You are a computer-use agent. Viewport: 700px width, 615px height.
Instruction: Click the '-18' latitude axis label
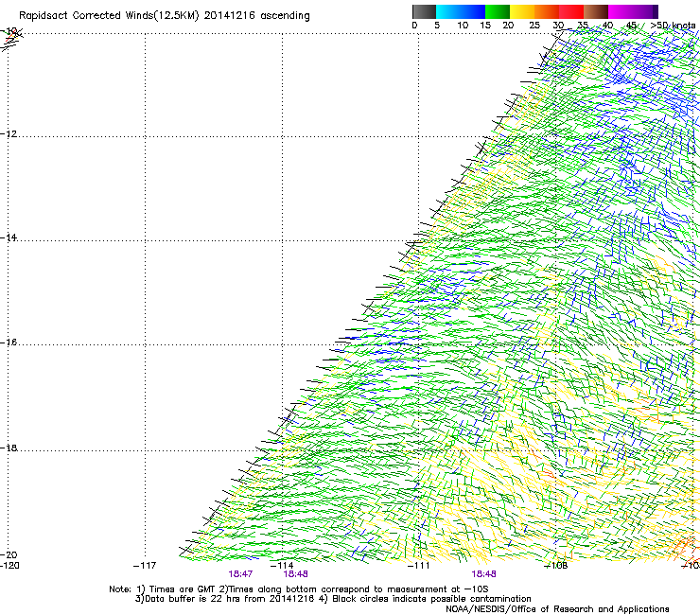tap(9, 448)
